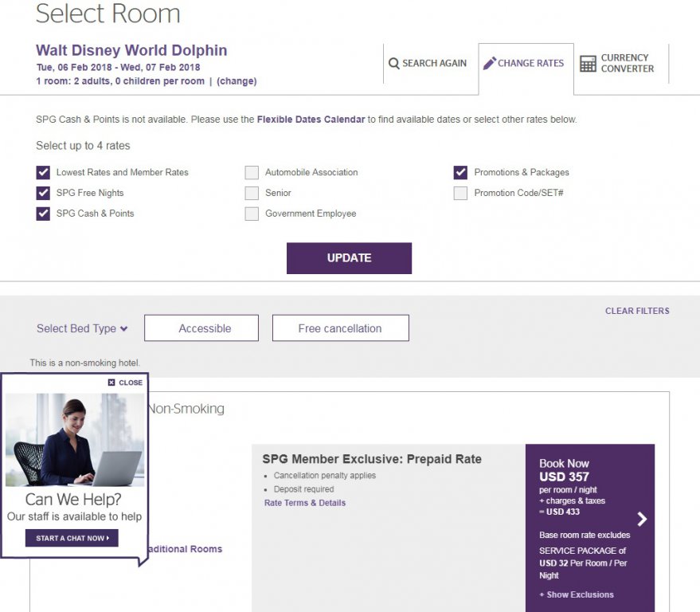This screenshot has height=612, width=700.
Task: Expand the Select Bed Type dropdown
Action: click(82, 328)
